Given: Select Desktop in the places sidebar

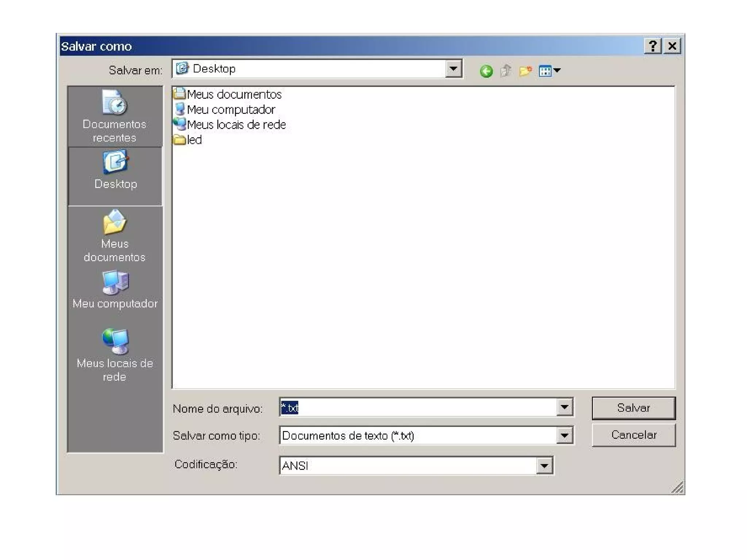Looking at the screenshot, I should coord(115,171).
